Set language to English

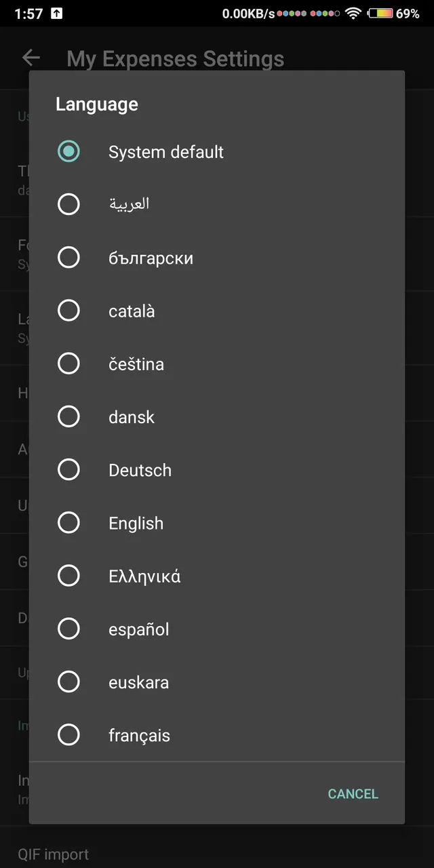tap(217, 523)
